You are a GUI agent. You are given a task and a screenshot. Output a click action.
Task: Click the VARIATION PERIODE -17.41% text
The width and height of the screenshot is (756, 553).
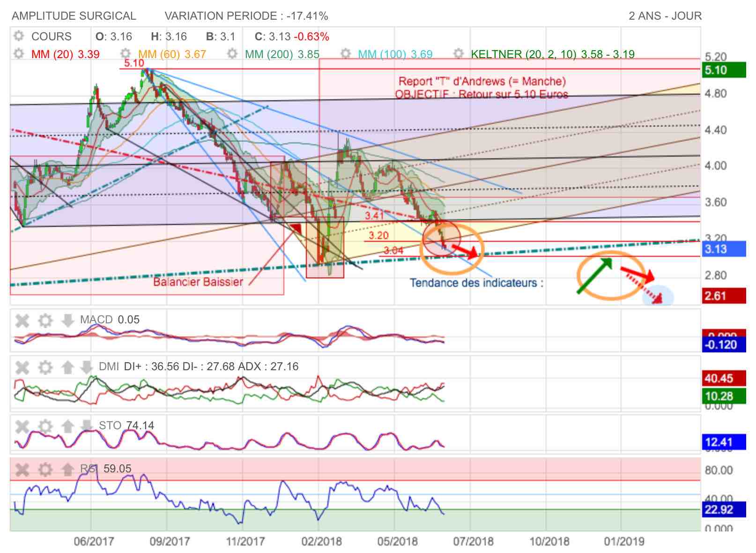point(246,16)
